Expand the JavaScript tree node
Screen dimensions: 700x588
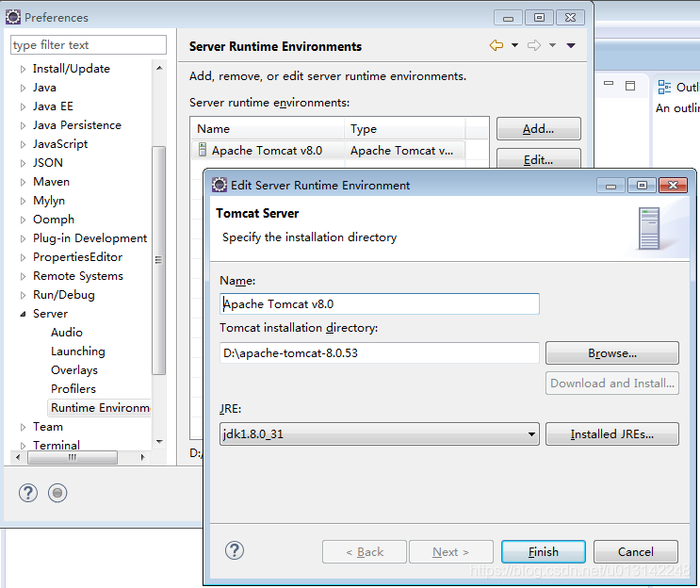point(24,145)
